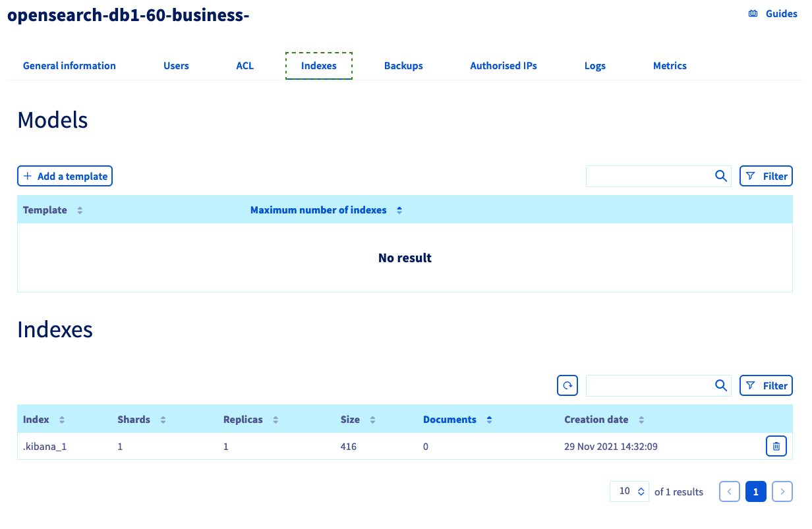Select the Authorised IPs tab
Viewport: 812px width, 529px height.
[504, 66]
